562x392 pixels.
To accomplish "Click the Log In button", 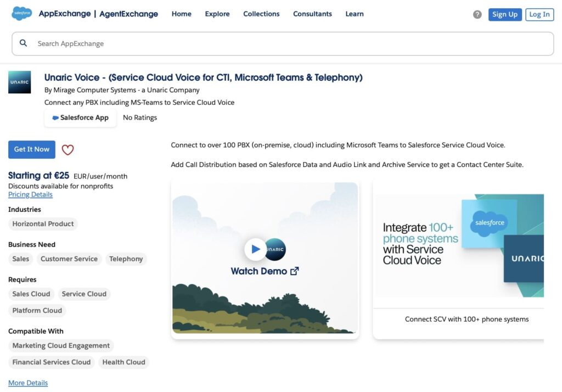I will 539,14.
